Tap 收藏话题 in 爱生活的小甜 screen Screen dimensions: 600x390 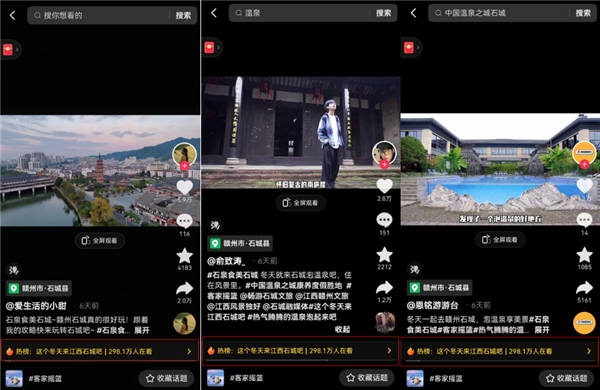click(x=166, y=379)
